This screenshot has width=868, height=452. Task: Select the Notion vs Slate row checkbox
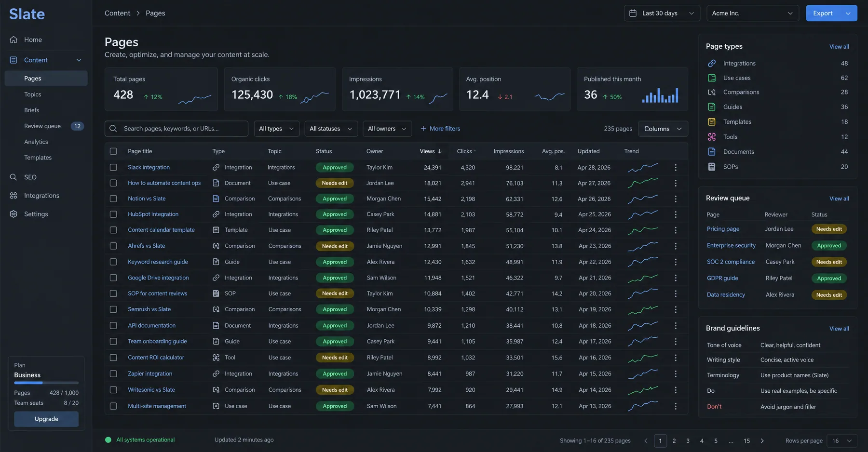pyautogui.click(x=113, y=199)
